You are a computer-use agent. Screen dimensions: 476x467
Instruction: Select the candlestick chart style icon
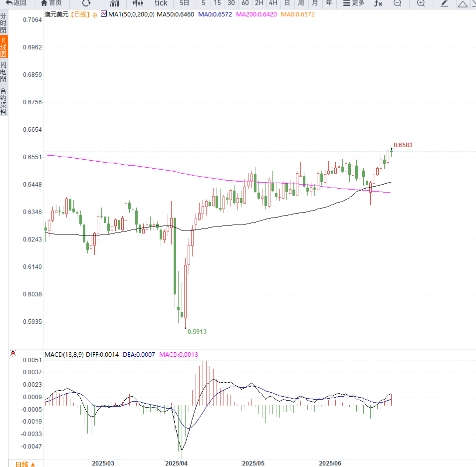coord(138,3)
